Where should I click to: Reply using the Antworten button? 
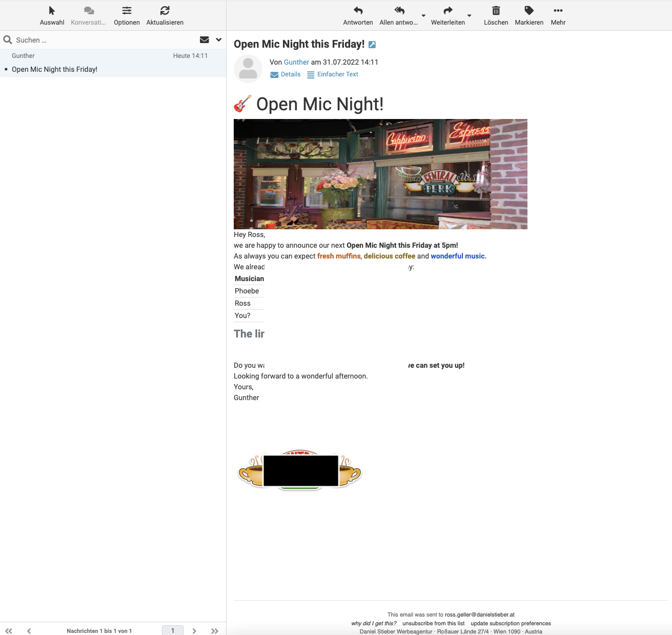pyautogui.click(x=358, y=16)
